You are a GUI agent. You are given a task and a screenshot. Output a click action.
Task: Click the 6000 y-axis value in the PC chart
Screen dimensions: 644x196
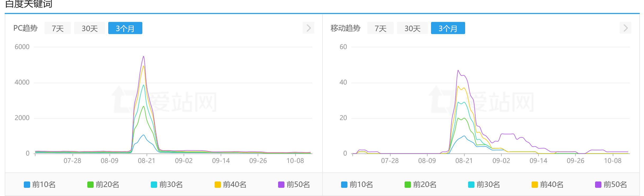(22, 47)
